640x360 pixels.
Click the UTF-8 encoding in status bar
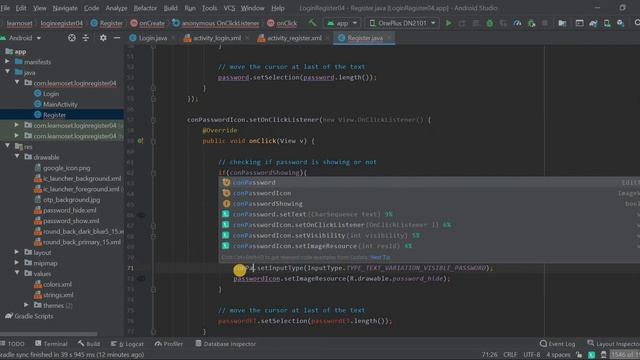click(x=531, y=355)
